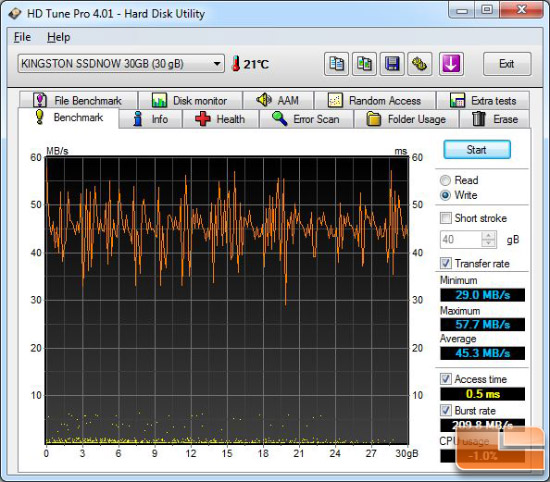Click the 21°C temperature reading
This screenshot has height=482, width=550.
coord(256,64)
